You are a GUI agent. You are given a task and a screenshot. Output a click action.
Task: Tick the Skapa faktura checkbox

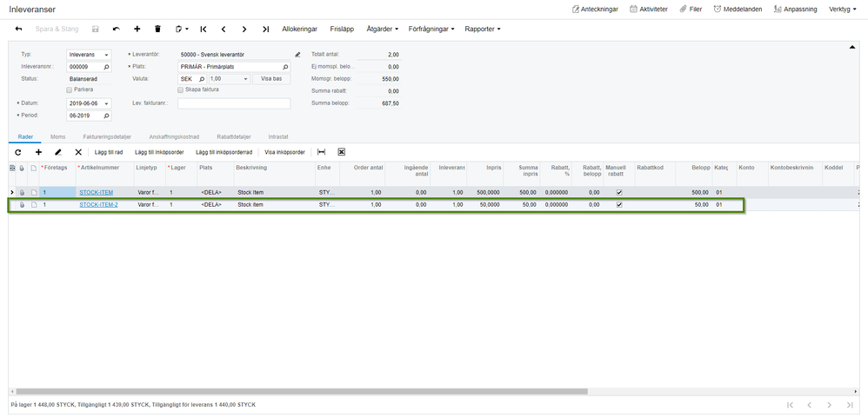point(181,90)
